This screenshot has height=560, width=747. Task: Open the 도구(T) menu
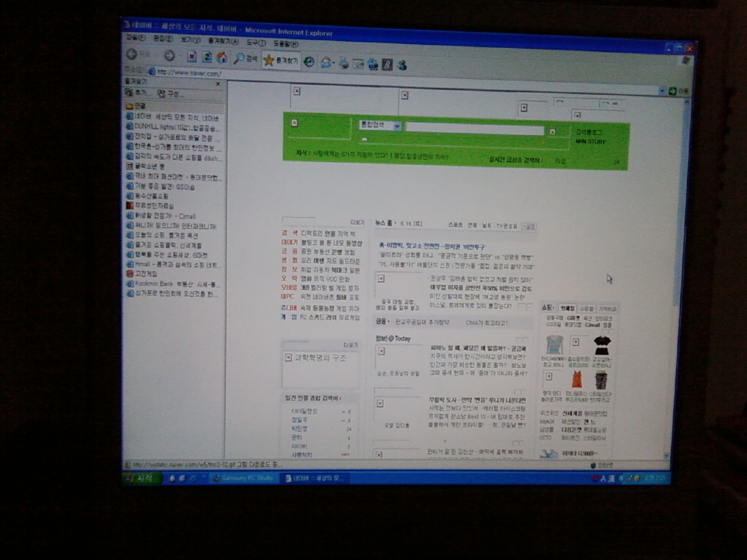256,43
